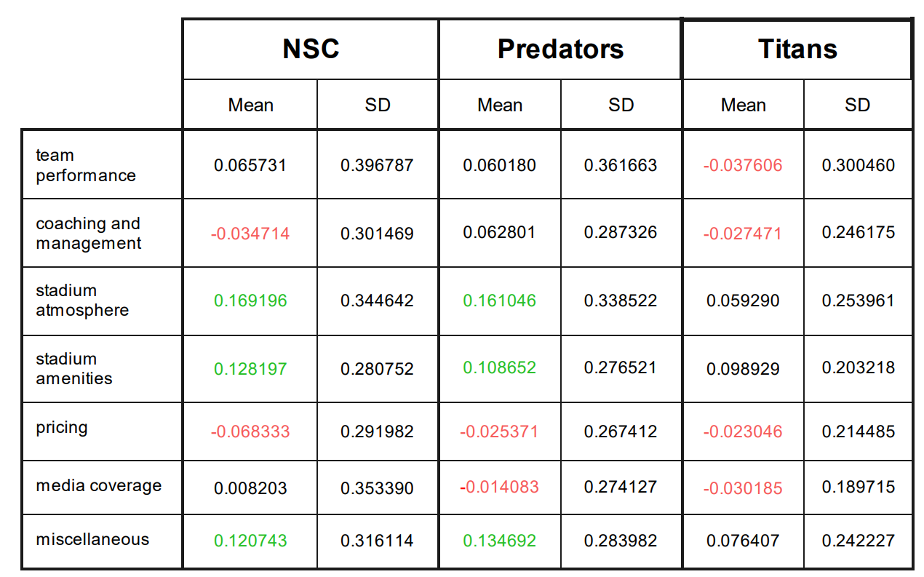Select the green value 0.134692 cell
The width and height of the screenshot is (924, 577).
pyautogui.click(x=500, y=541)
